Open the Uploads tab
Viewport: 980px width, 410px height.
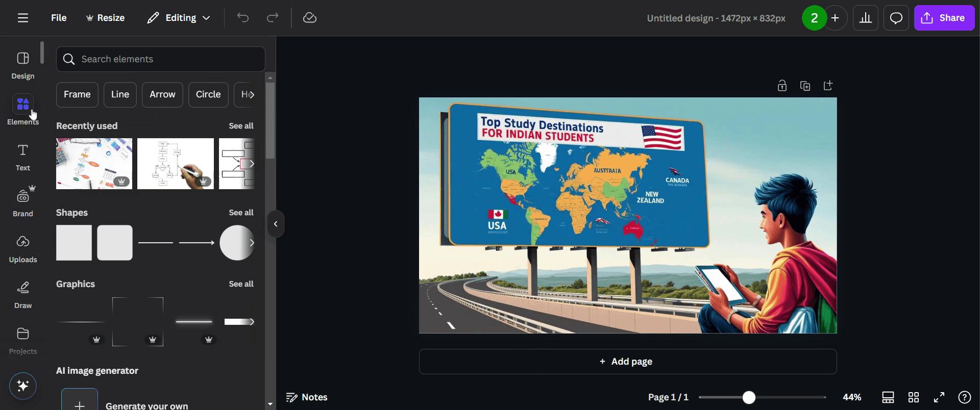[23, 249]
